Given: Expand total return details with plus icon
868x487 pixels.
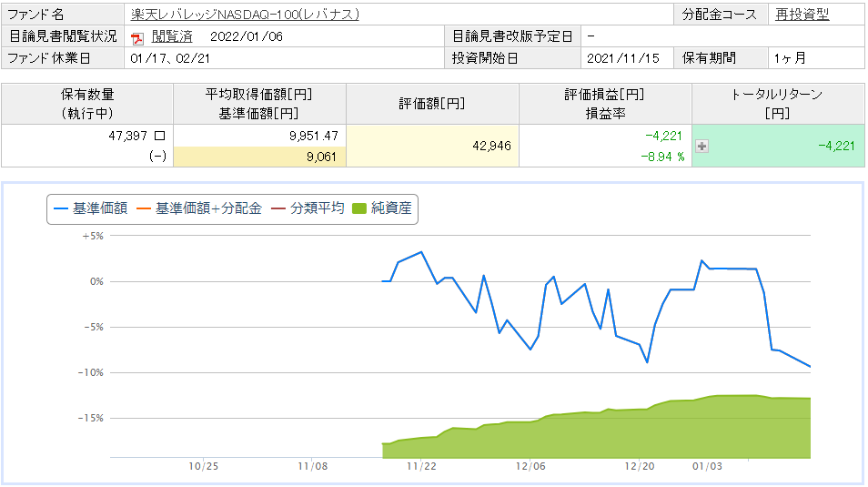Looking at the screenshot, I should tap(701, 147).
